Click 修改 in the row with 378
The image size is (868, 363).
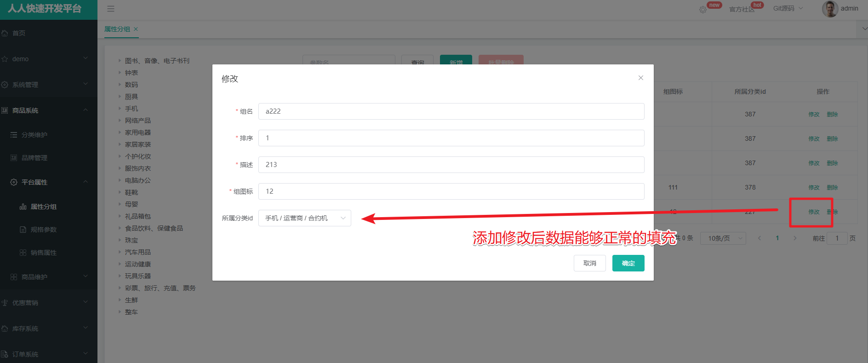tap(814, 187)
